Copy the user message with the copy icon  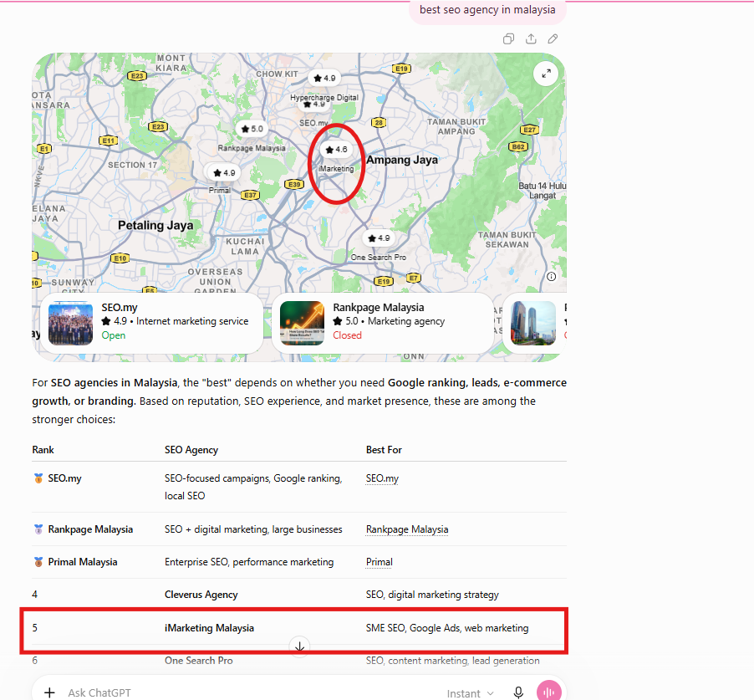tap(508, 39)
